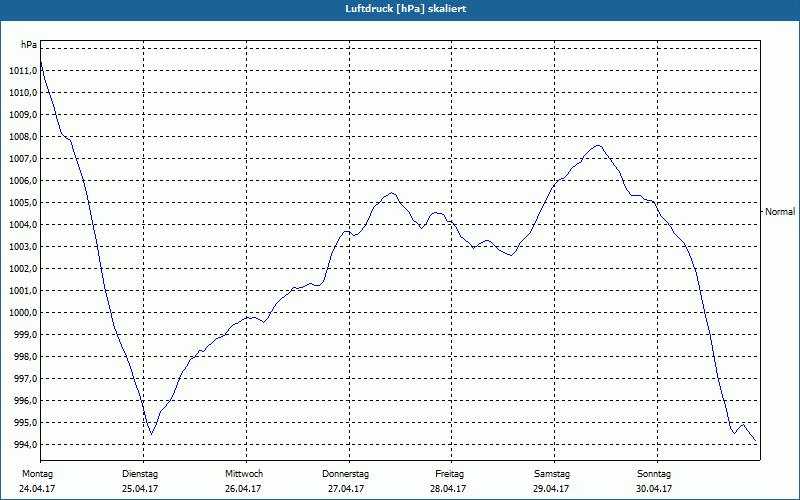
Task: Select the 1011,0 axis value
Action: (23, 70)
